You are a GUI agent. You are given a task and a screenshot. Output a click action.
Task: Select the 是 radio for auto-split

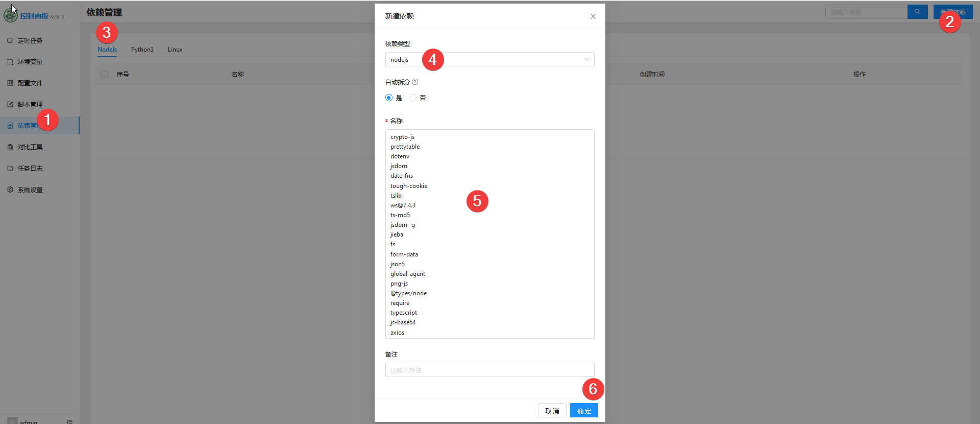pos(389,98)
